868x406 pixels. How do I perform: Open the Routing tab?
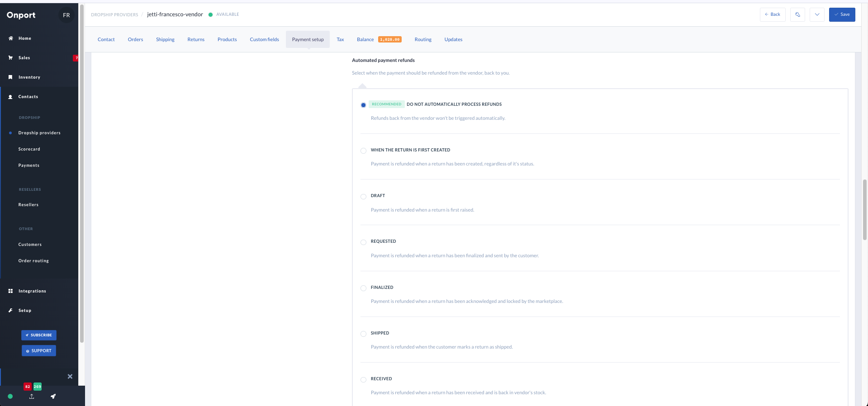click(423, 39)
